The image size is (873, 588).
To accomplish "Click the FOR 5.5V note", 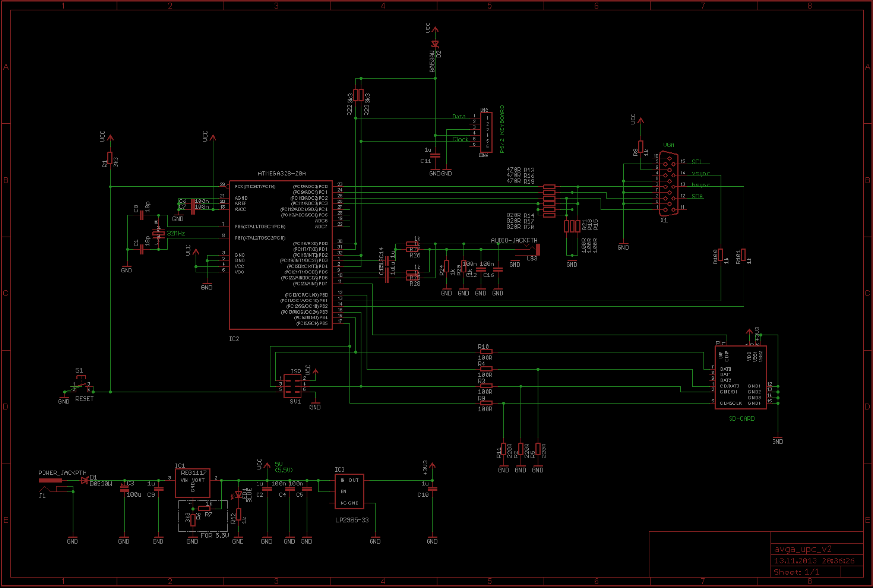I will tap(215, 536).
